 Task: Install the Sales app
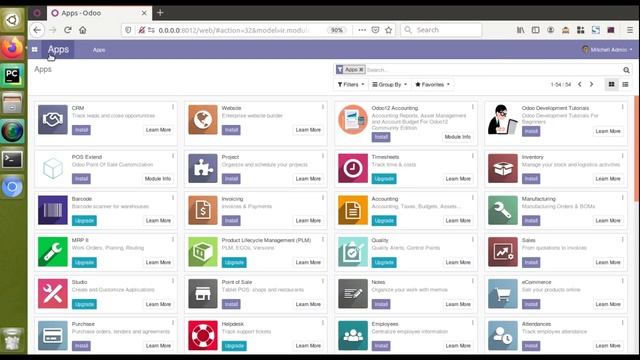click(x=531, y=262)
